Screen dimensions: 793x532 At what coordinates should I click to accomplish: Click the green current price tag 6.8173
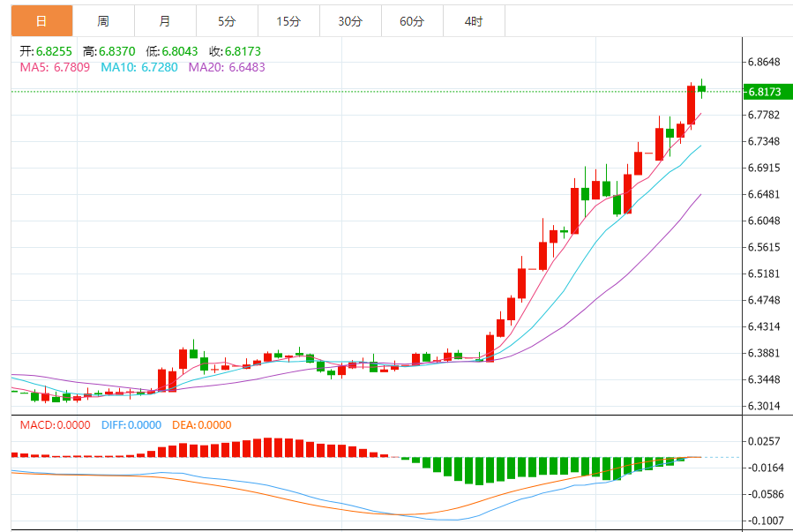767,92
